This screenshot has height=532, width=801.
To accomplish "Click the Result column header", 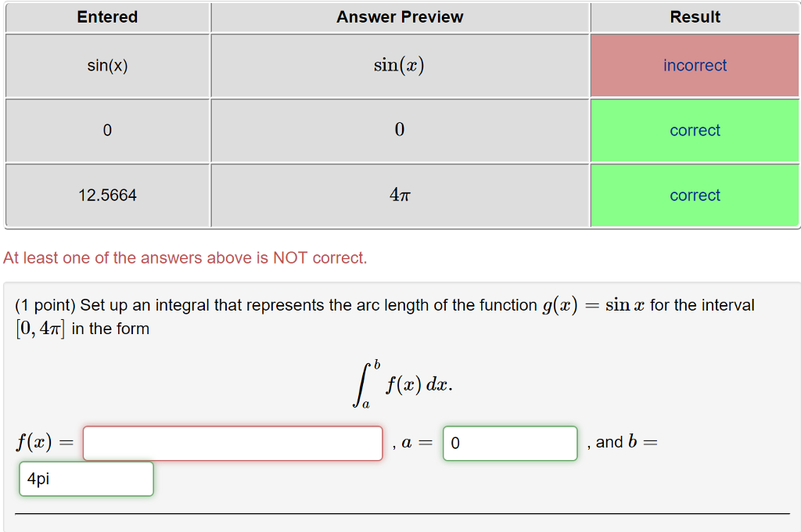I will (x=695, y=16).
